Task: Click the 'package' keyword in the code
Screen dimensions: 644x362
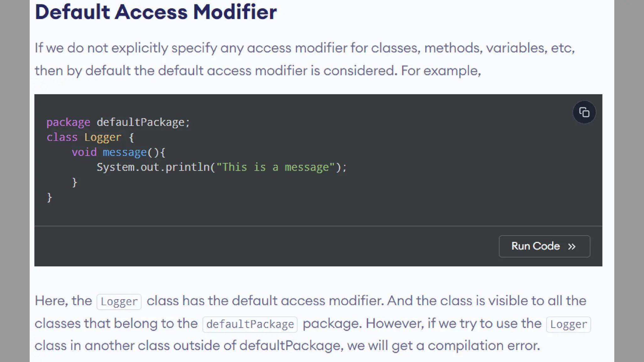Action: [x=68, y=122]
